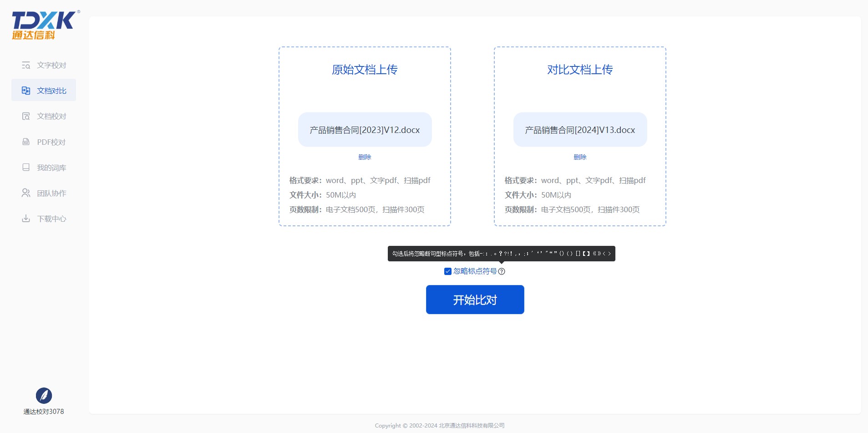Delete the 产品销售合同[2023]V12.docx file
The height and width of the screenshot is (433, 868).
point(365,157)
